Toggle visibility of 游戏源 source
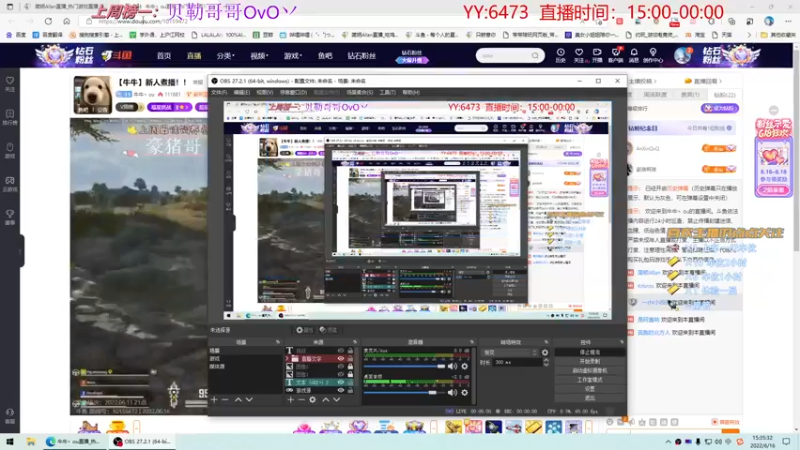Viewport: 800px width, 450px height. click(340, 390)
